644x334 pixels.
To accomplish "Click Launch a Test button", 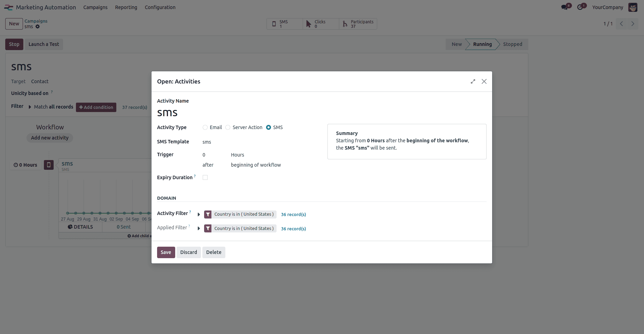I will 44,44.
